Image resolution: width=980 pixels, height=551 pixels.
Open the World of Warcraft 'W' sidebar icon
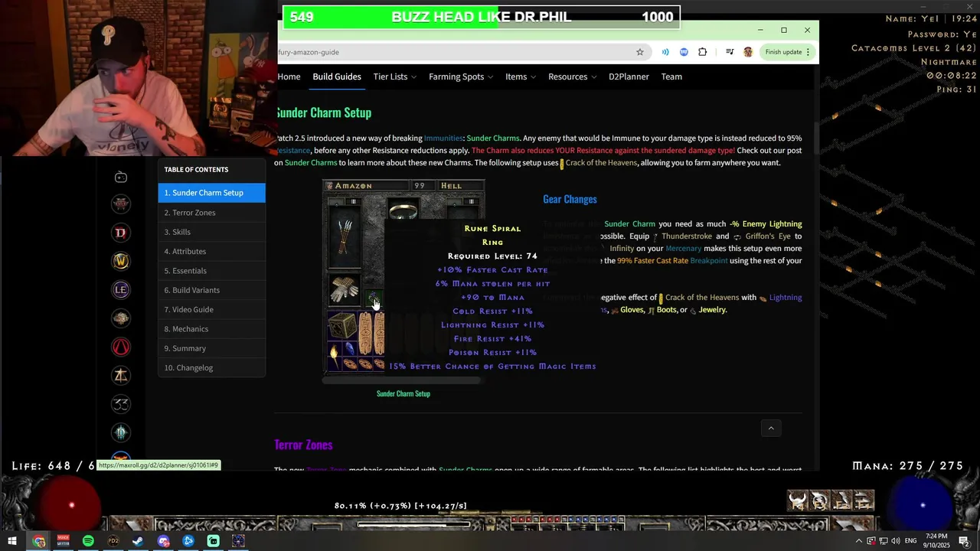pyautogui.click(x=120, y=261)
